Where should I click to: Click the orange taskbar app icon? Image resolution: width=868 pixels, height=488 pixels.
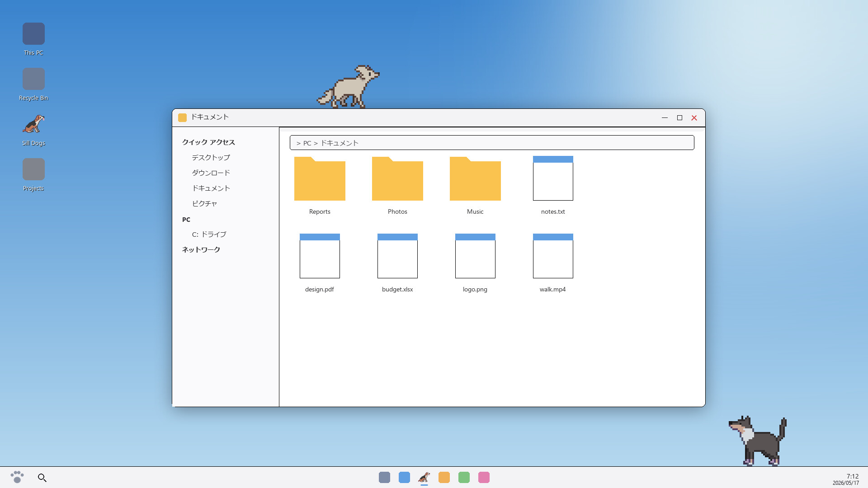[x=444, y=477]
